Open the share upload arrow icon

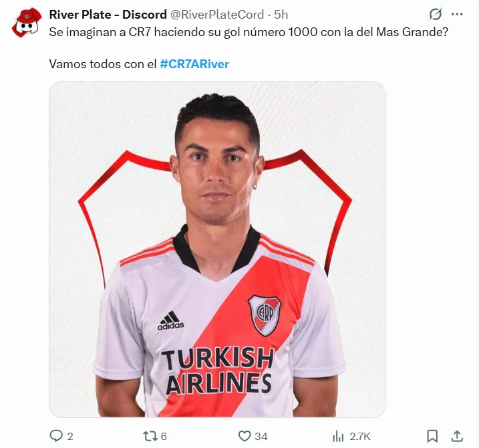click(457, 436)
